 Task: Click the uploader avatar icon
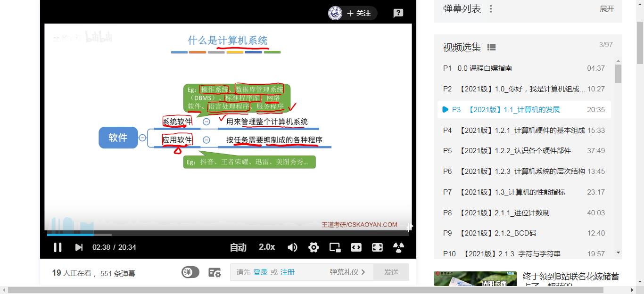pyautogui.click(x=335, y=13)
